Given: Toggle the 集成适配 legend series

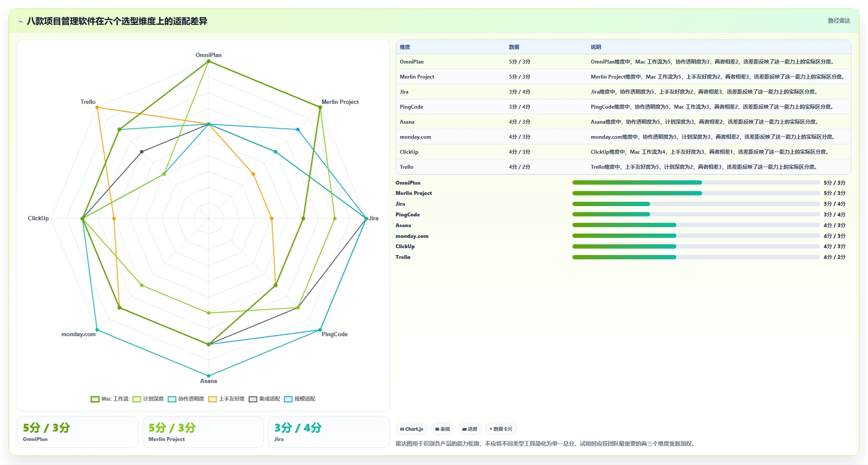Looking at the screenshot, I should coord(264,399).
